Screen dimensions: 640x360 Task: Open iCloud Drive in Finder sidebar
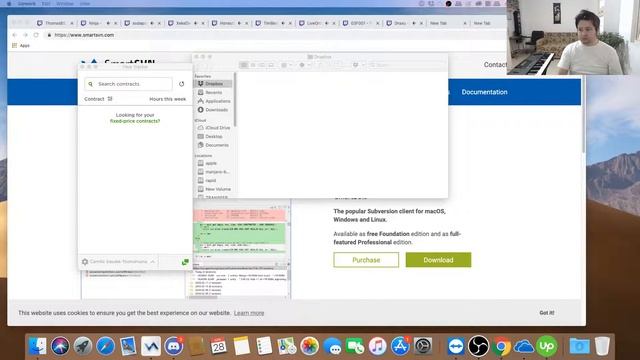213,128
